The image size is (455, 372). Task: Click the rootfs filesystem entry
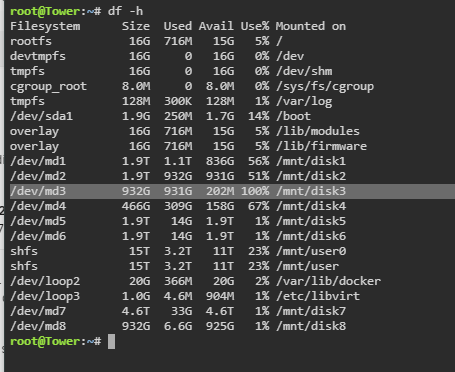pyautogui.click(x=31, y=41)
